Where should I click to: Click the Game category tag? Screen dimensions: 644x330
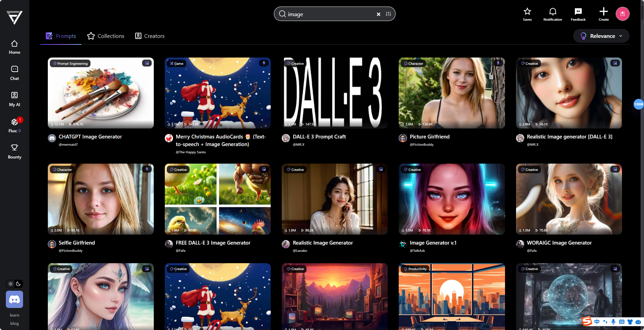click(176, 63)
